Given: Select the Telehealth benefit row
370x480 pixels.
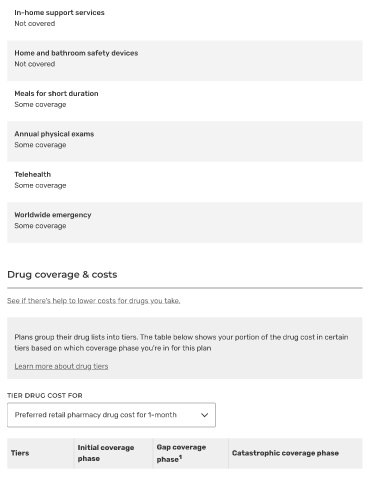Looking at the screenshot, I should click(x=185, y=182).
